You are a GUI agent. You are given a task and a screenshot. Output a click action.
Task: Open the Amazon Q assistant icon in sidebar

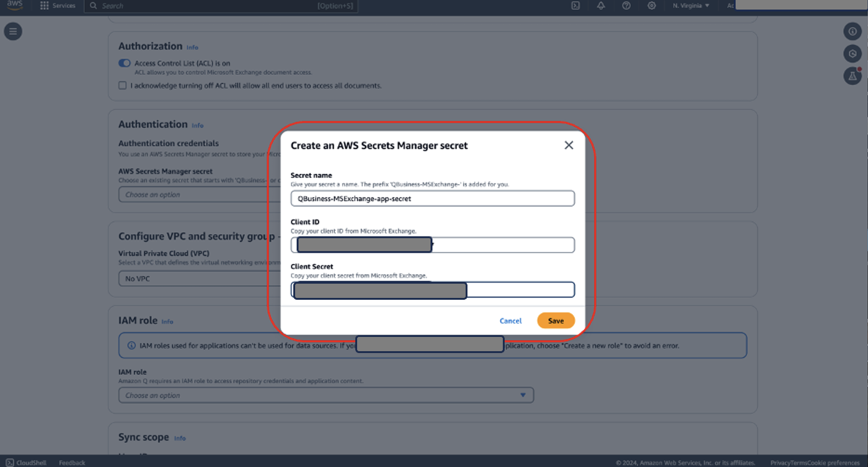(853, 53)
